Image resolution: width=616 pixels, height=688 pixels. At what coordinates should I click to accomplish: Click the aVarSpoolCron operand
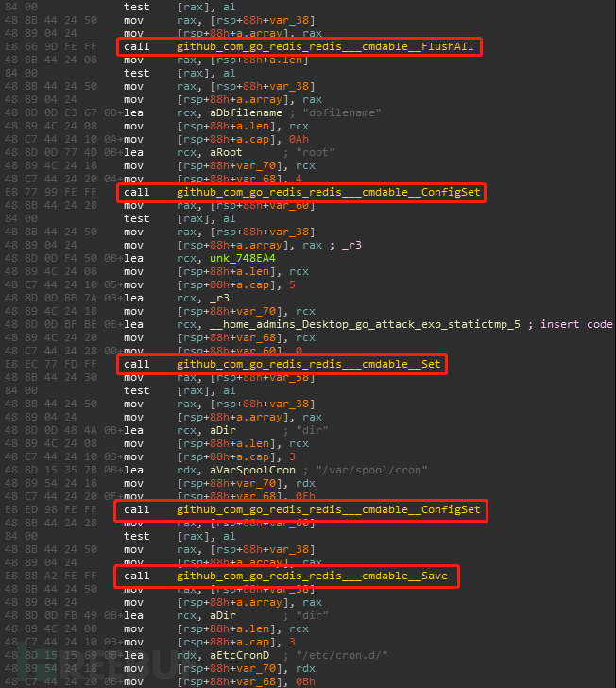click(252, 470)
